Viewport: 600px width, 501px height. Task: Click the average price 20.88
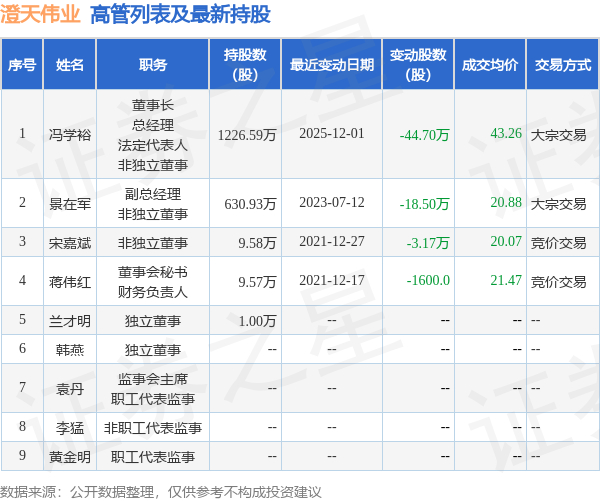[x=506, y=202]
